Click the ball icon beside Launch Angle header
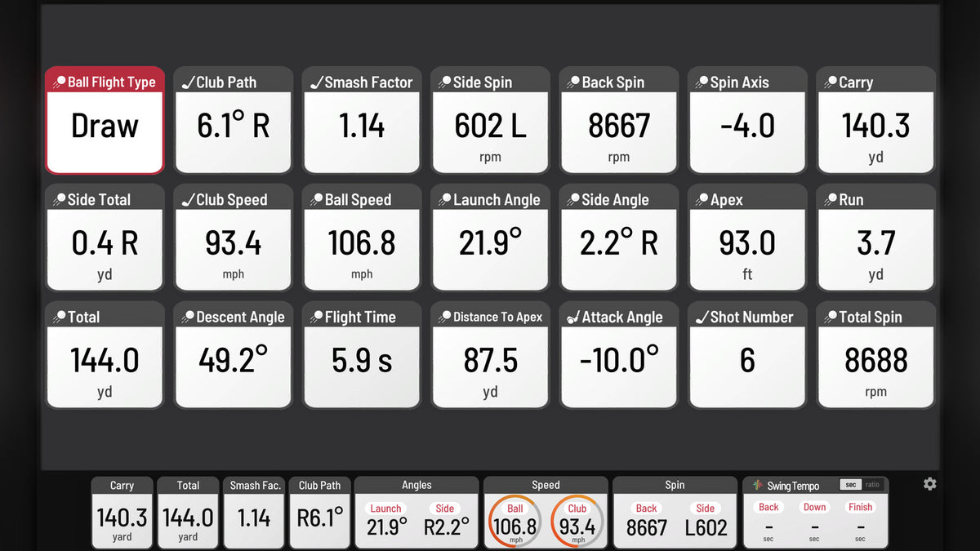980x551 pixels. [445, 200]
